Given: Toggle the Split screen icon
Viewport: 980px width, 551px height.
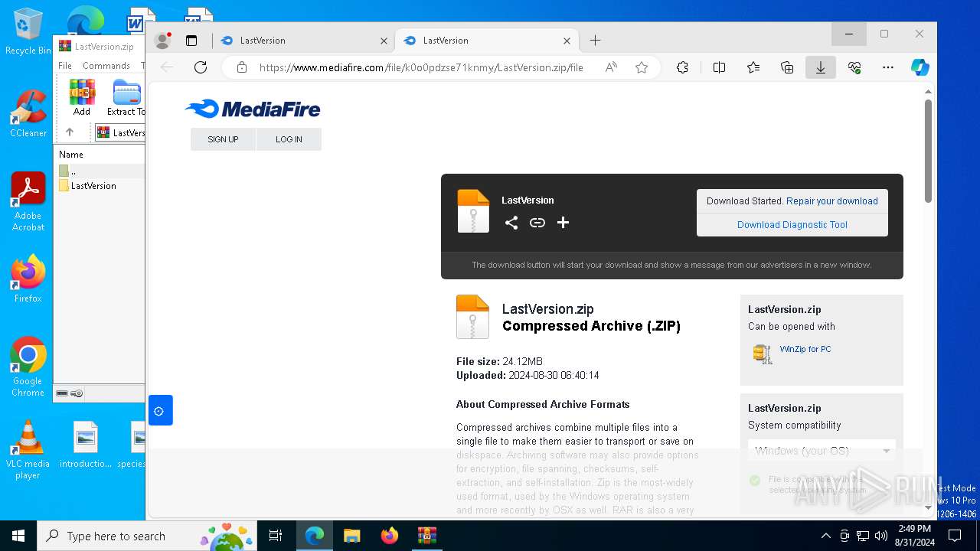Looking at the screenshot, I should click(719, 67).
